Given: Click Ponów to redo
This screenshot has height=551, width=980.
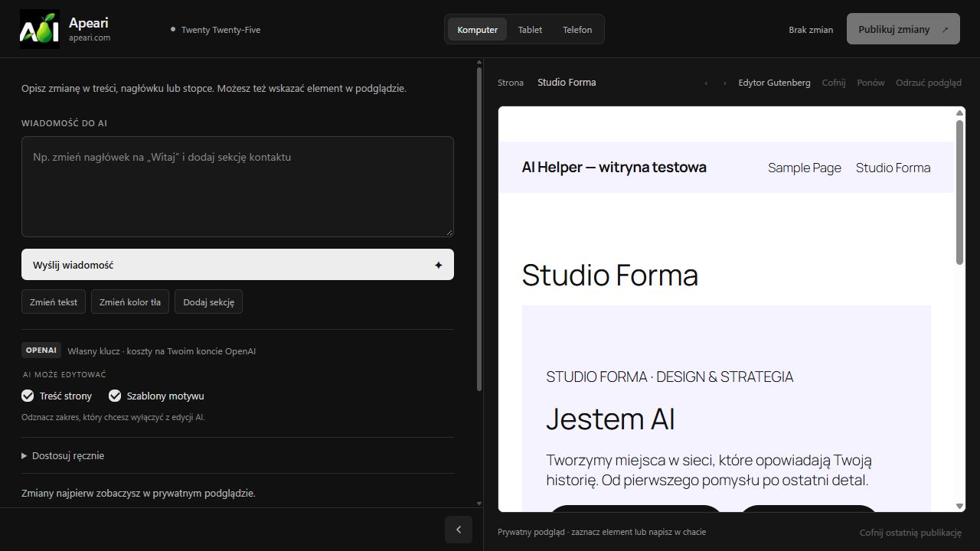Looking at the screenshot, I should (x=871, y=83).
